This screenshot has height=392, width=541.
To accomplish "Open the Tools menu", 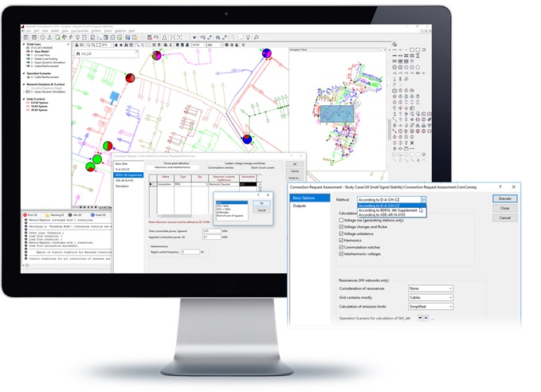I will (x=108, y=31).
